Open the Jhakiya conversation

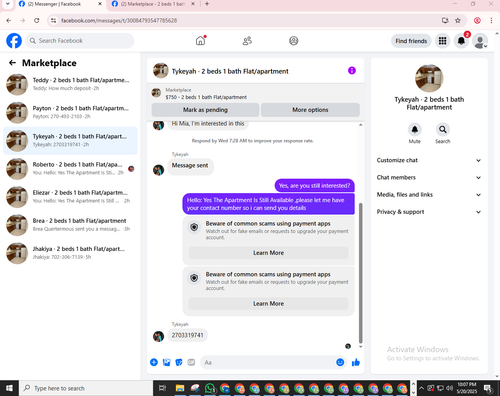(x=70, y=253)
